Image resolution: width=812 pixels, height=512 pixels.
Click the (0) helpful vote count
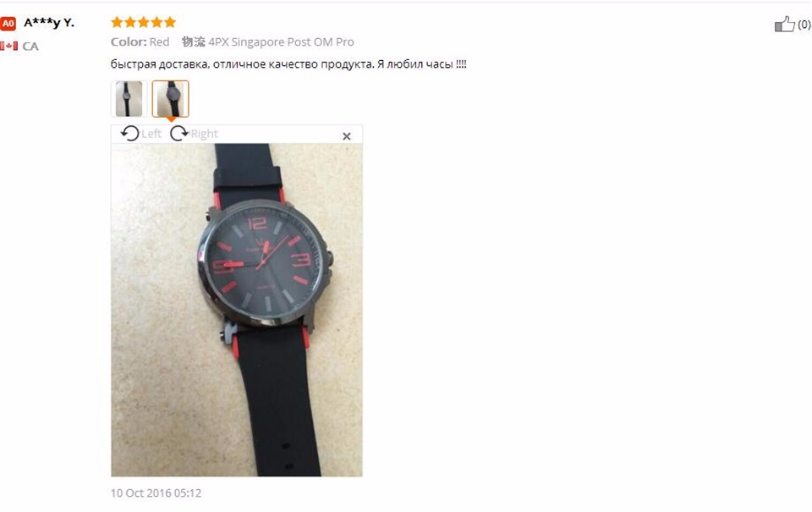(x=804, y=25)
